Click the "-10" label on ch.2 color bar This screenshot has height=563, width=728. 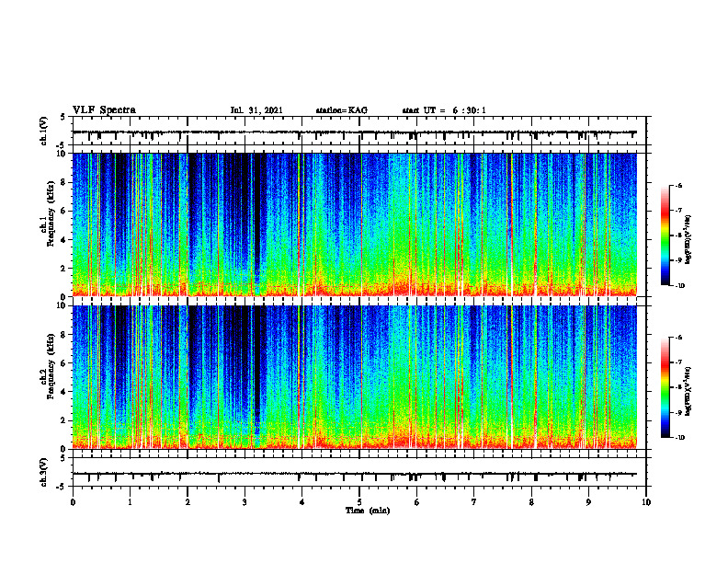point(679,438)
